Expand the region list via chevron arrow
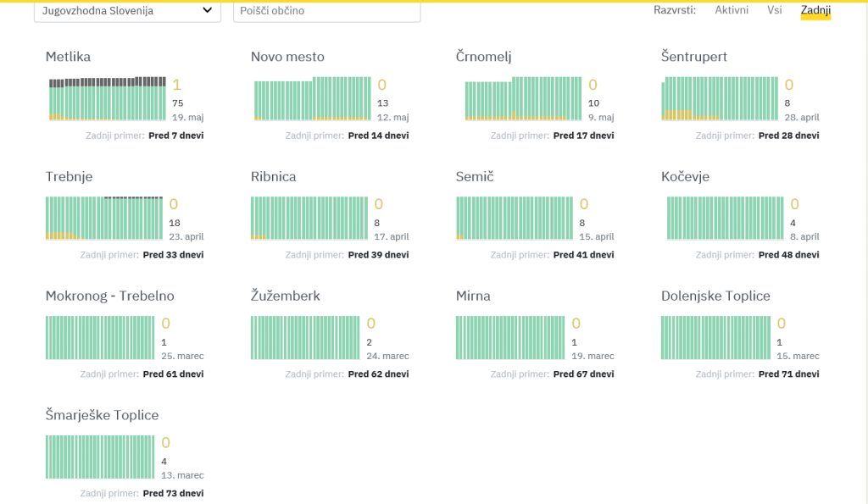Viewport: 868px width, 504px height. [207, 10]
